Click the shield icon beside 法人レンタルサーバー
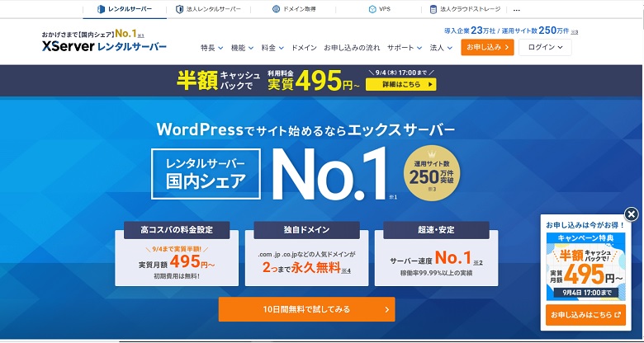644x343 pixels. tap(179, 9)
